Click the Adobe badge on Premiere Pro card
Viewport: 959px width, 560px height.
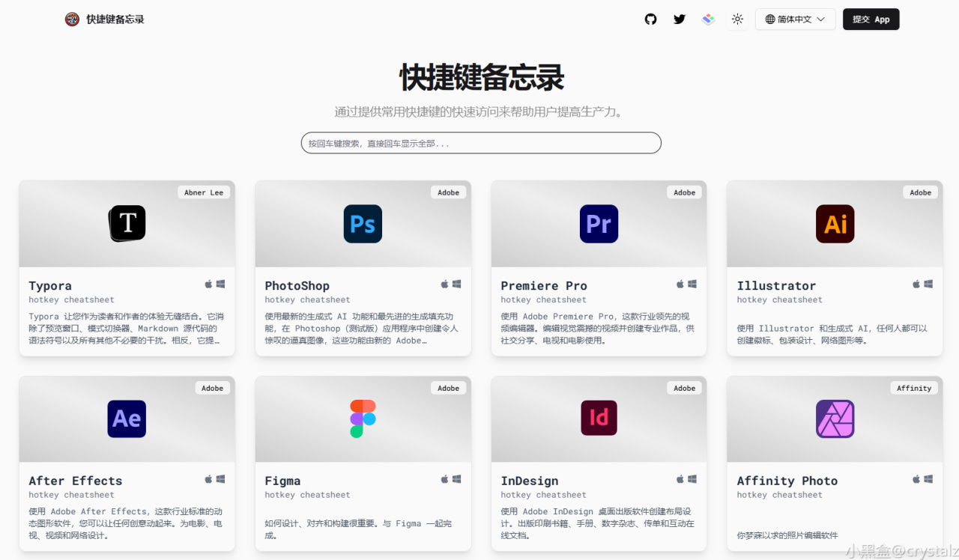[x=685, y=192]
